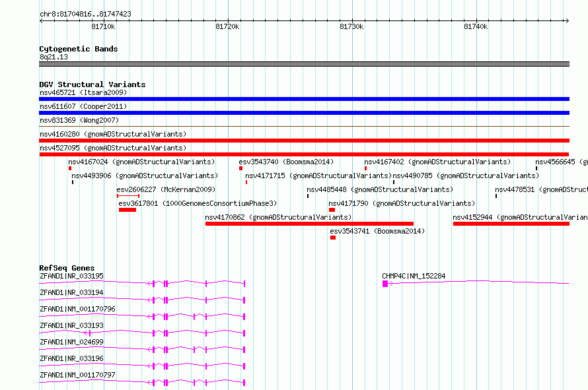This screenshot has width=588, height=390.
Task: Select the 8q21.13 cytogenetic band bar
Action: pyautogui.click(x=304, y=64)
